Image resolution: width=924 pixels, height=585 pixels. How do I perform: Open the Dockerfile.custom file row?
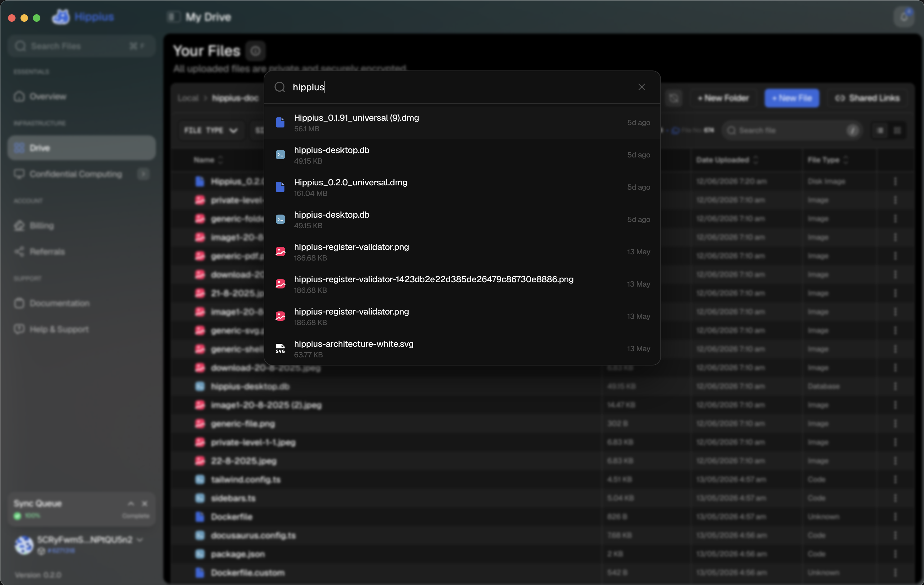543,572
